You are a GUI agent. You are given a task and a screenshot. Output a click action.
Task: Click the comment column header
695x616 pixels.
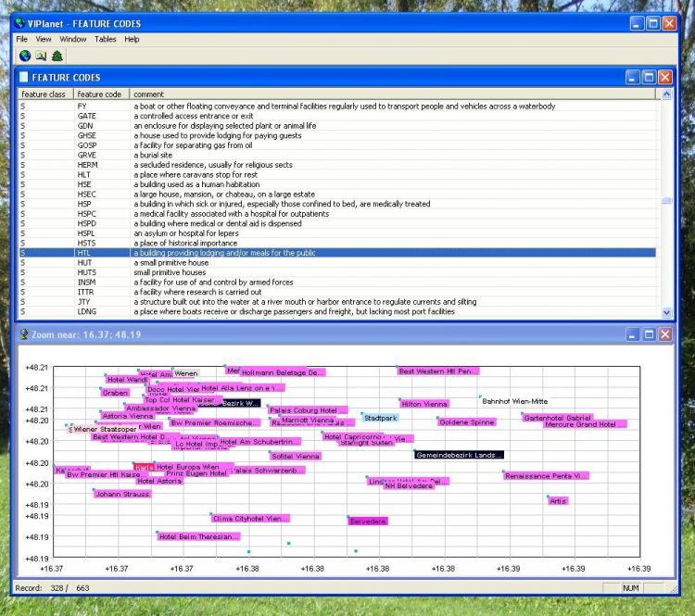pos(392,94)
